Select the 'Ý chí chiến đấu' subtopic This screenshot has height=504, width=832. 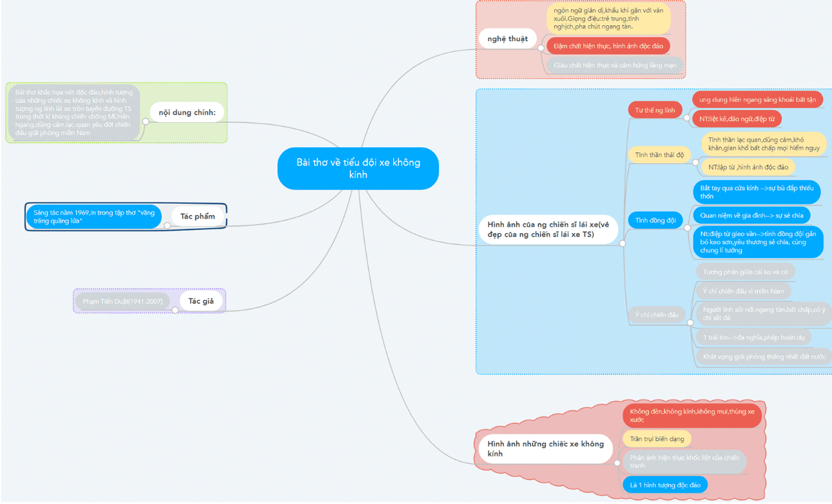pos(657,315)
